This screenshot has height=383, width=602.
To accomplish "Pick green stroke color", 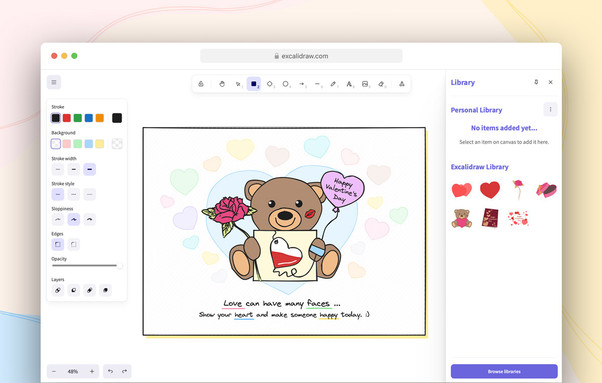I will pos(78,118).
